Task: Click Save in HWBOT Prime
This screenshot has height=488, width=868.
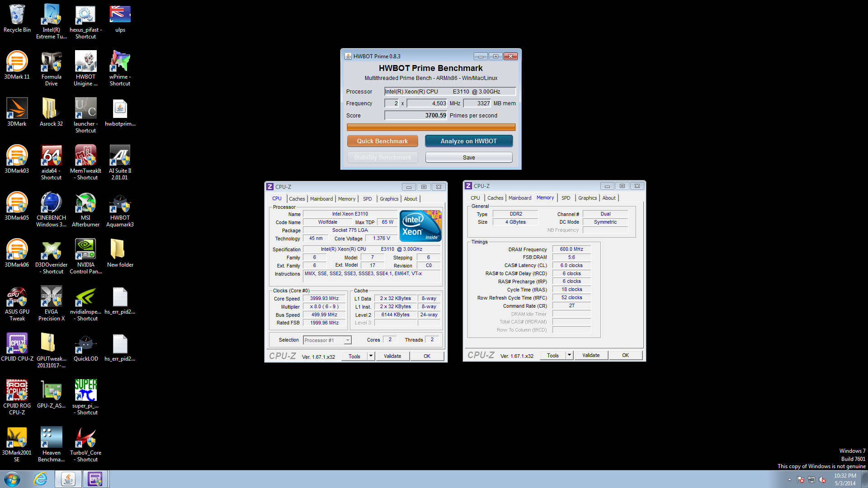Action: tap(469, 157)
